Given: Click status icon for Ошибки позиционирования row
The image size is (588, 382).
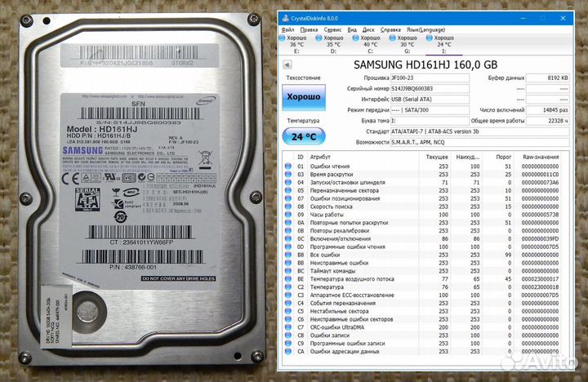Looking at the screenshot, I should coord(288,198).
